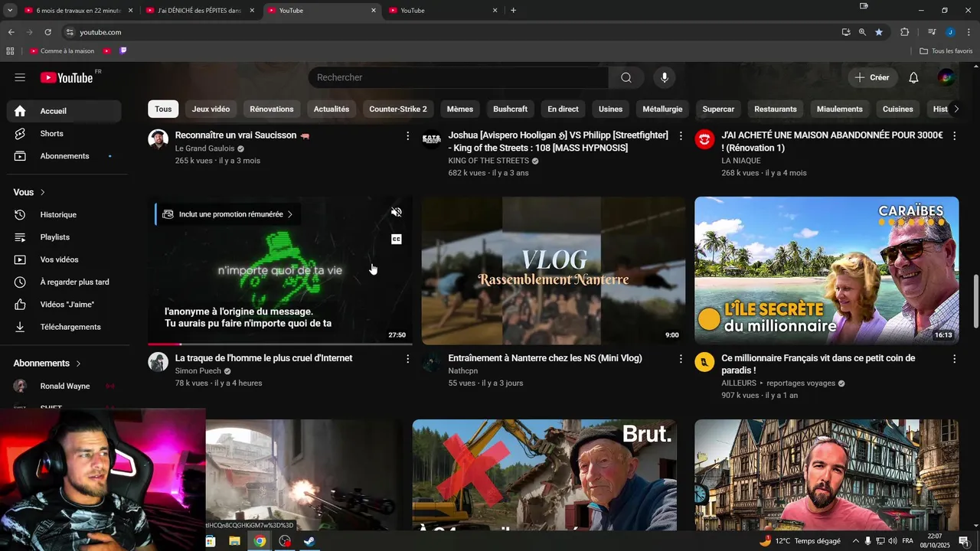Open more options for Ce millionnaire Français video
The height and width of the screenshot is (551, 980).
coord(954,358)
